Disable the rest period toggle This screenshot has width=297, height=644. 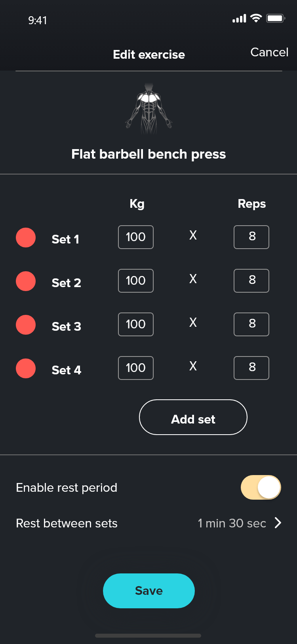coord(261,487)
